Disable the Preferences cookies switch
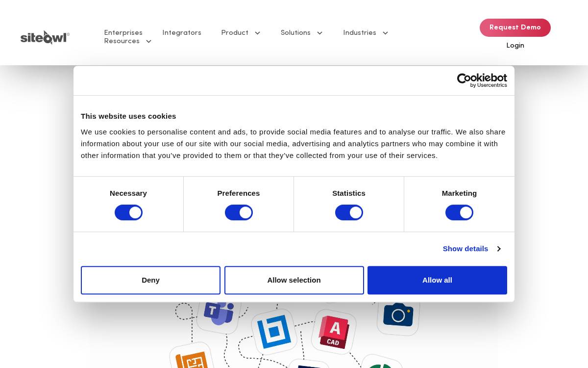Screen dimensions: 588x368 click(x=239, y=212)
